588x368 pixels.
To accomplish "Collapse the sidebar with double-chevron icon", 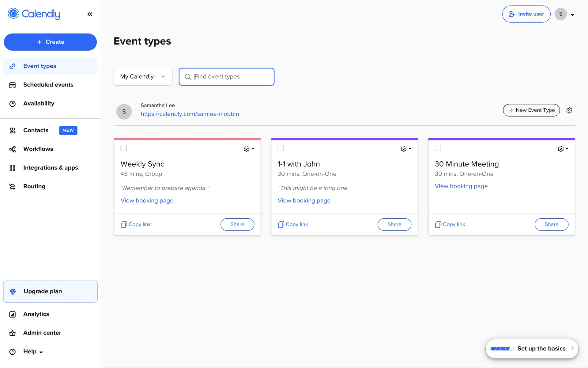I will [90, 14].
